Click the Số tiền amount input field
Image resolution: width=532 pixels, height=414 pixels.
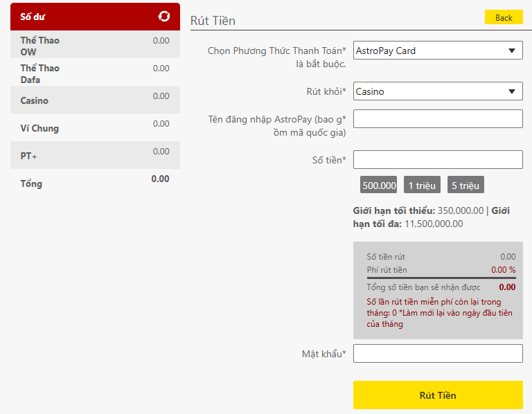pos(438,160)
